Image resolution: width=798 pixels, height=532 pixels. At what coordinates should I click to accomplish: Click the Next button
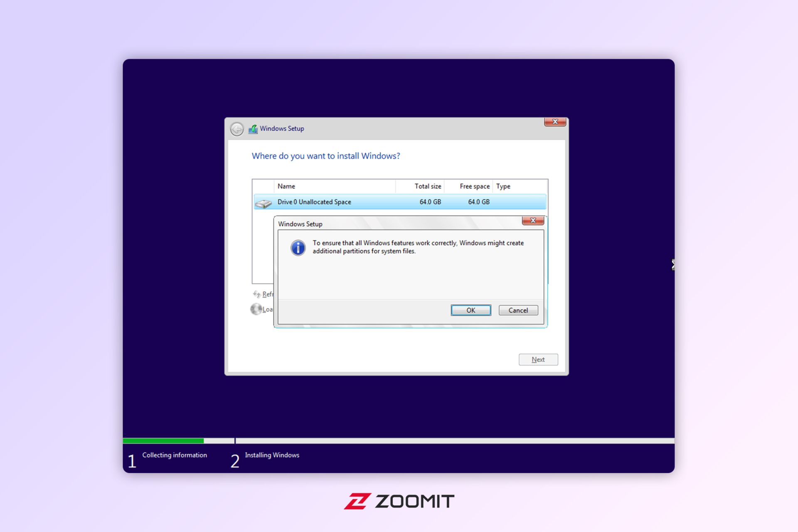(538, 360)
